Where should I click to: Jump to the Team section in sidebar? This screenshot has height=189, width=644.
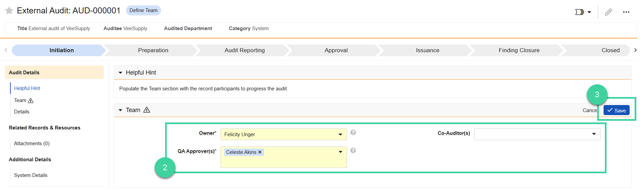coord(20,100)
